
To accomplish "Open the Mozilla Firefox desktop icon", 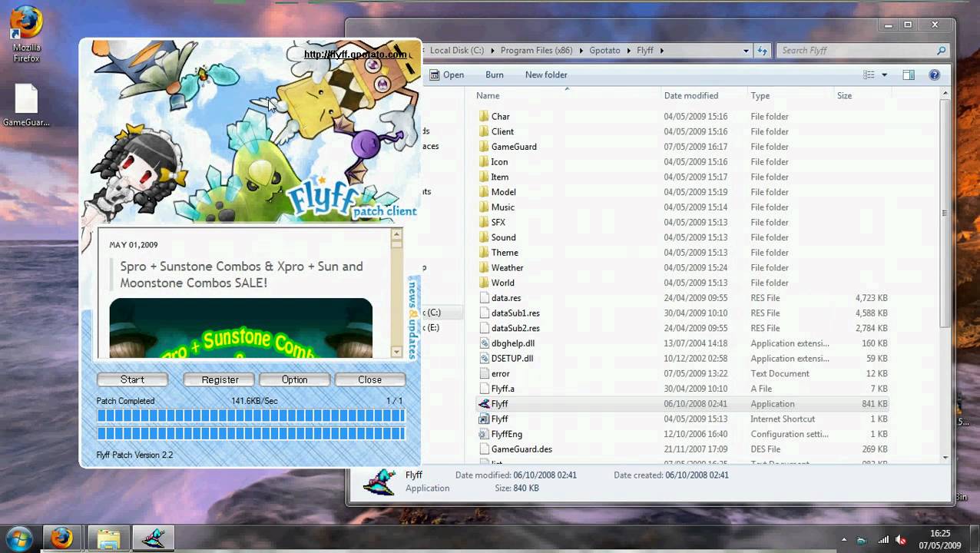I will click(26, 35).
